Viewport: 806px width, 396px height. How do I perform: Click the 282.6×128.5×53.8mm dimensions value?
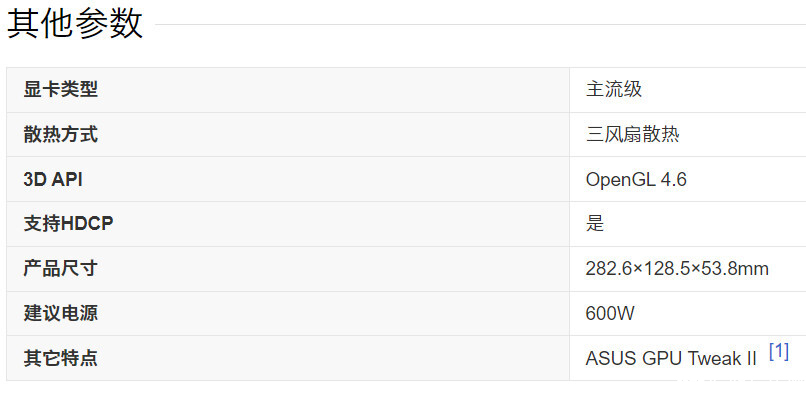point(677,268)
